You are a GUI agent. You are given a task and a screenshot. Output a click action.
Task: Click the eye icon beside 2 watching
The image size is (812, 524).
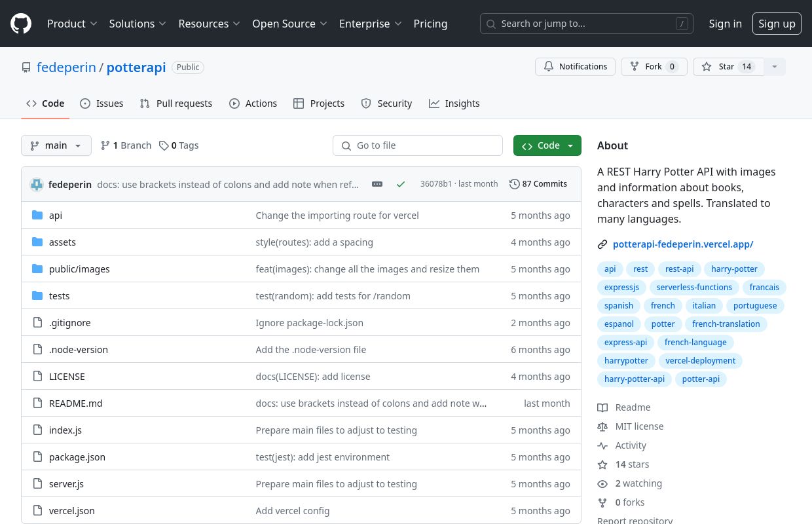click(602, 483)
